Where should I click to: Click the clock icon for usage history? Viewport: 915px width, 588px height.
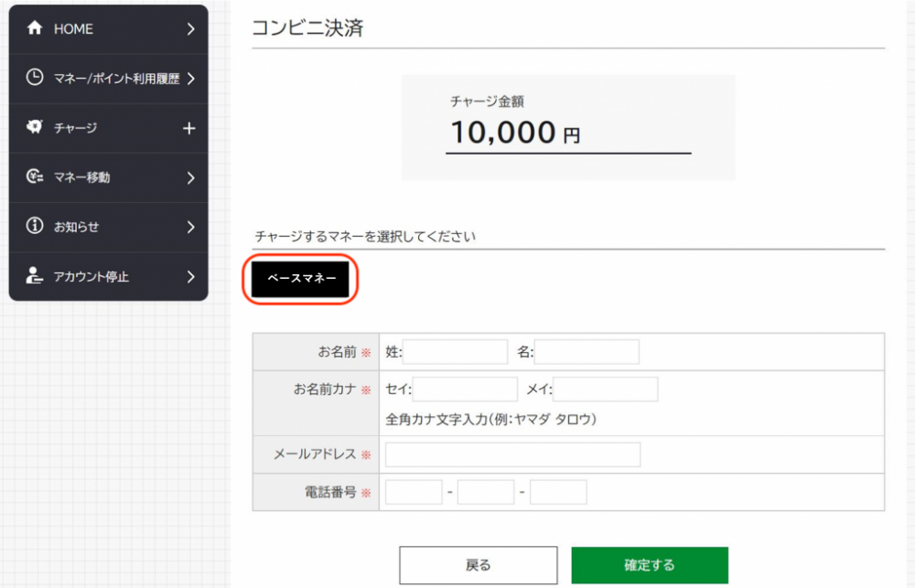point(35,78)
